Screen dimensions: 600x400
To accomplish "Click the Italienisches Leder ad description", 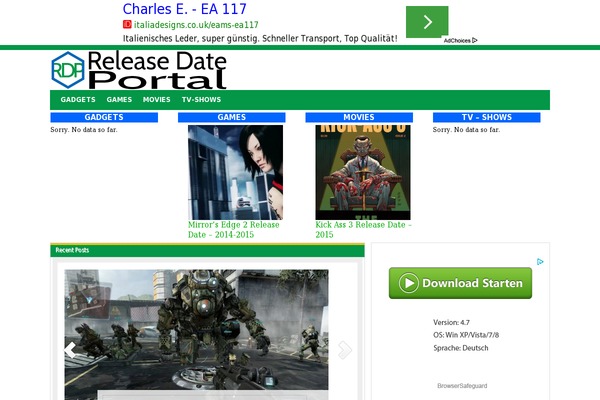I will pos(260,38).
